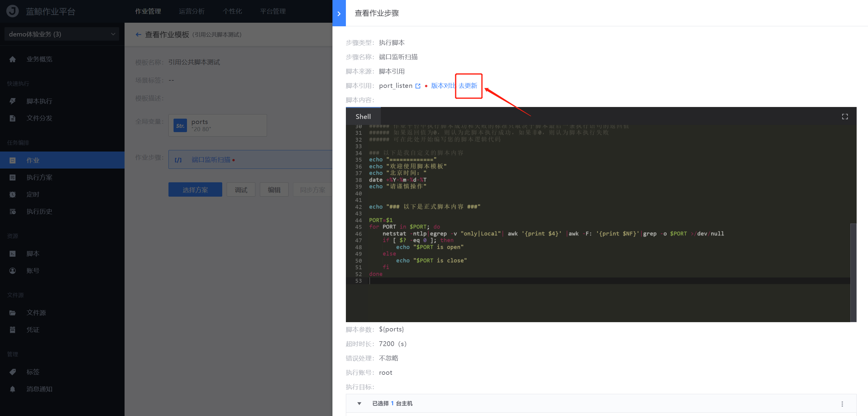Collapse the step panel with blue arrow
868x416 pixels.
click(x=339, y=13)
